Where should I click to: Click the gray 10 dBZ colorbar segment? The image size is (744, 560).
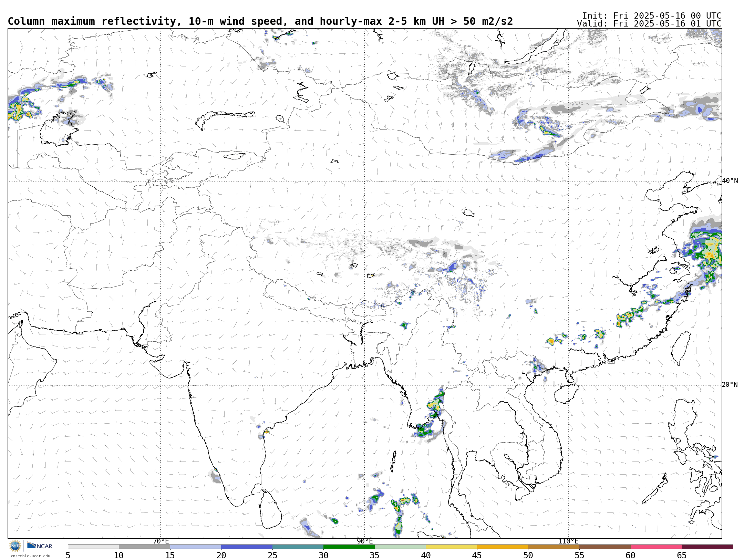(144, 547)
